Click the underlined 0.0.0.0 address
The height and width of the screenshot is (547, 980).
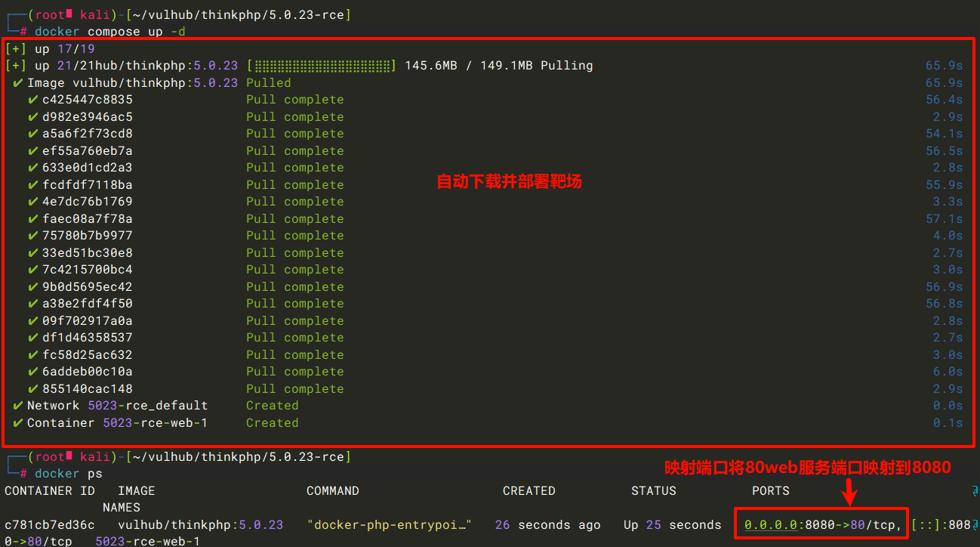[x=772, y=525]
